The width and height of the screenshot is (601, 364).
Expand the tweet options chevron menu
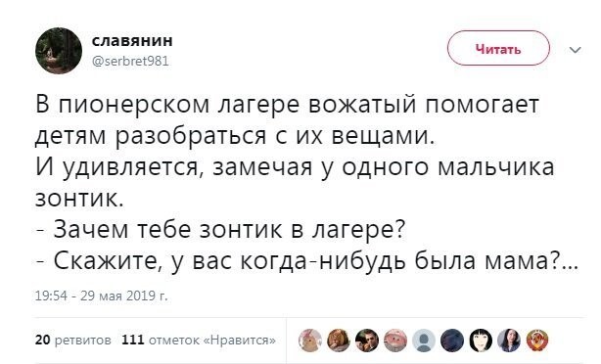coord(575,50)
